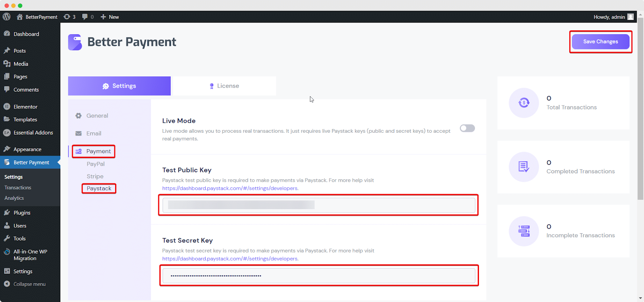Viewport: 644px width, 302px height.
Task: Open Paystack developers link under Public Key
Action: coord(230,188)
